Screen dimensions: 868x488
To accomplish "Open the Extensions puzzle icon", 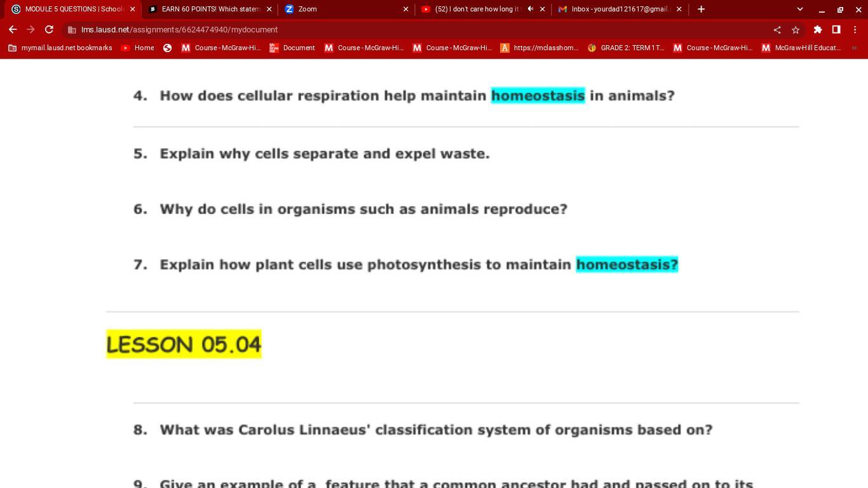I will (818, 30).
